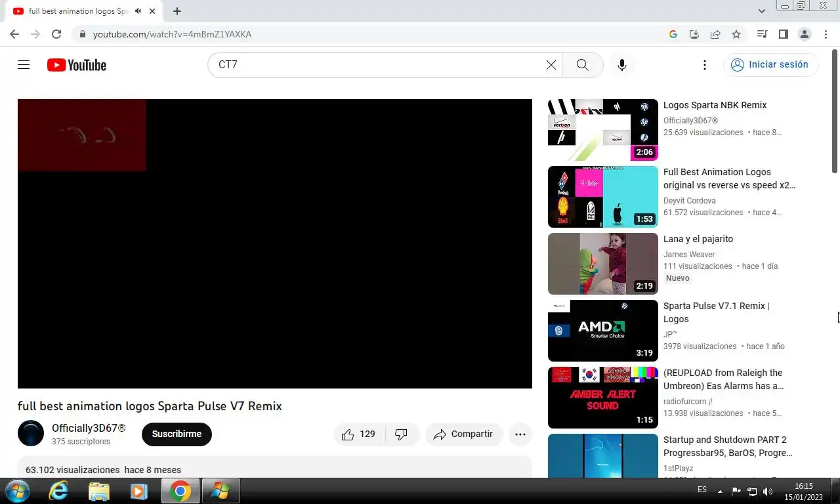Open the Eas Alarms REUPLOAD video title
Viewport: 840px width, 504px height.
(x=723, y=379)
